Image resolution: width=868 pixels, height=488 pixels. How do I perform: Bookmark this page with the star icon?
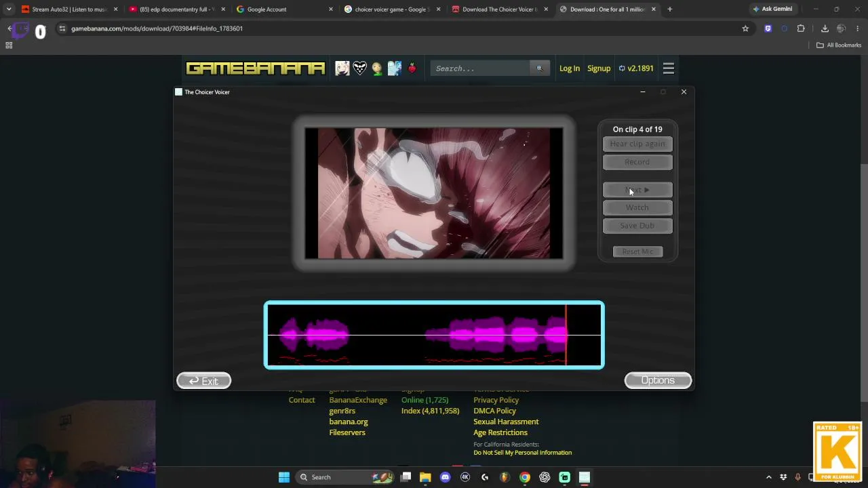pos(745,28)
